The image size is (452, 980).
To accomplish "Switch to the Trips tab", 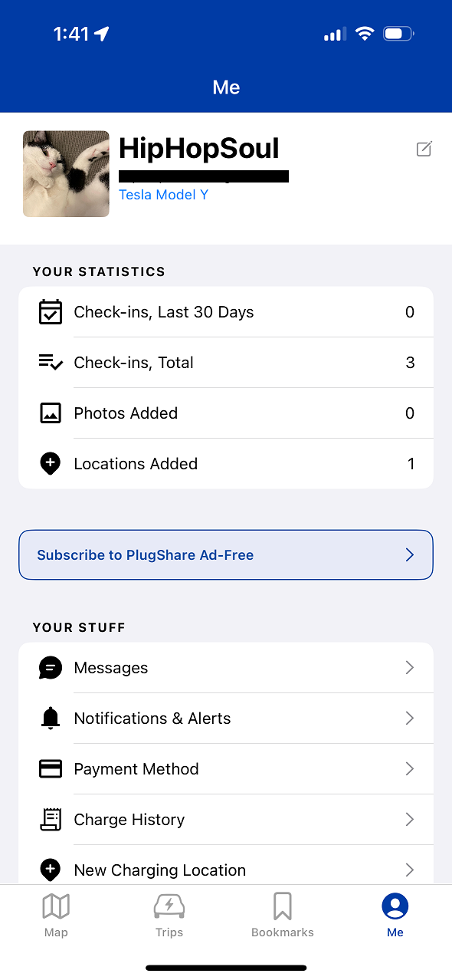I will [169, 915].
